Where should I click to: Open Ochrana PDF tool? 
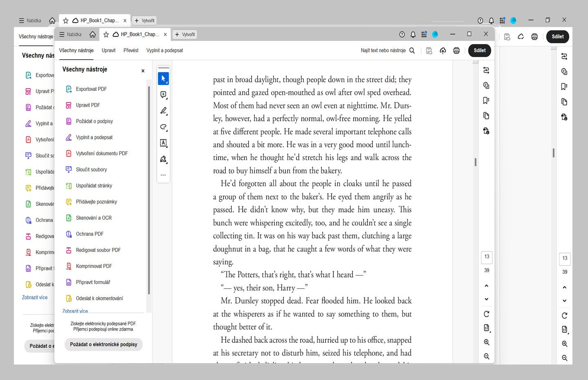[x=85, y=234]
